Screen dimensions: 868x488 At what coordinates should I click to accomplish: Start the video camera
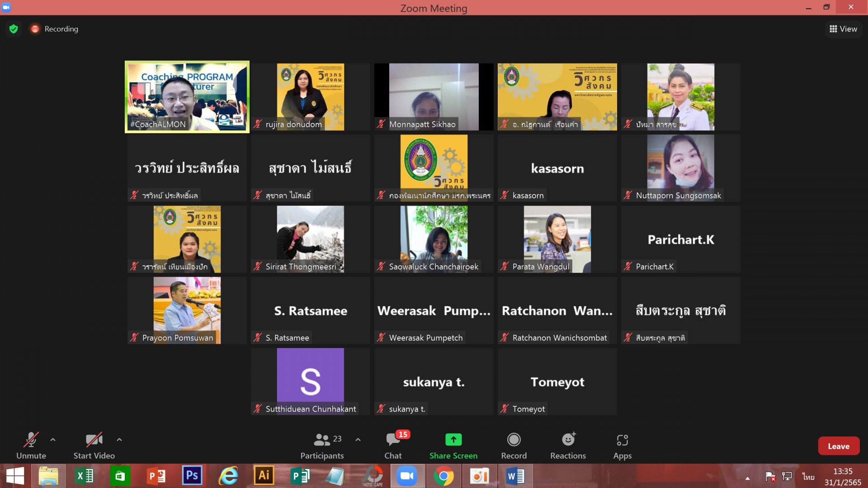click(94, 446)
